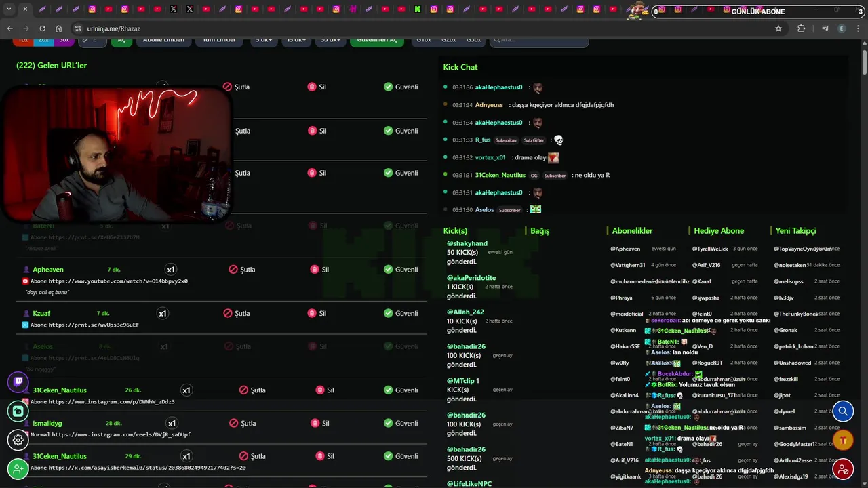Switch to the green Kick browser tab

pyautogui.click(x=418, y=9)
